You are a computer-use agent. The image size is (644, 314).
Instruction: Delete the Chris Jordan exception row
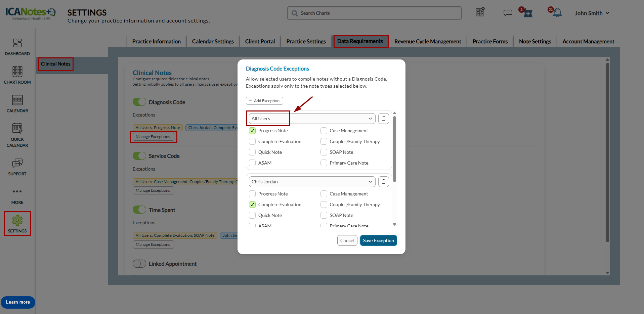tap(383, 182)
